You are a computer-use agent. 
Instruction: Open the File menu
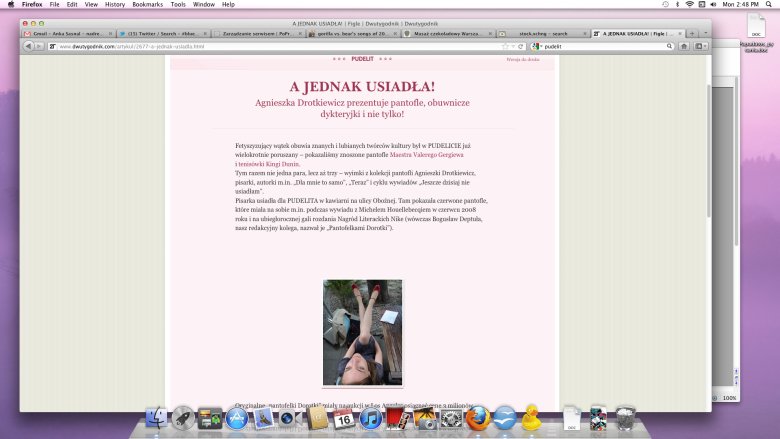coord(54,4)
